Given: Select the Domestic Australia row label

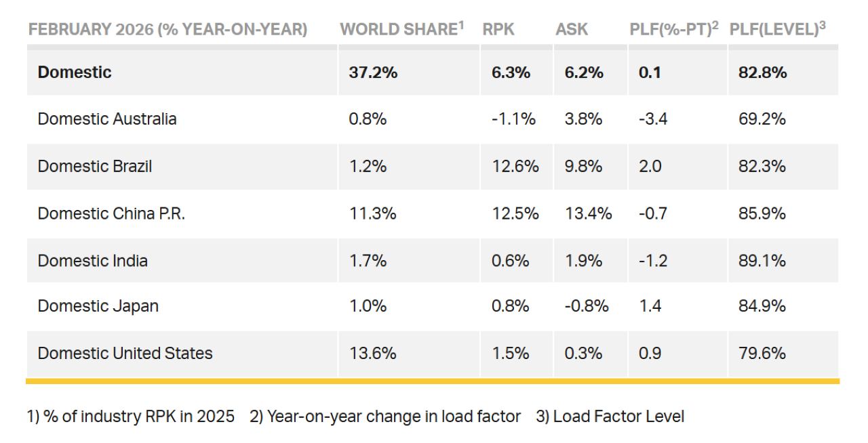Looking at the screenshot, I should [107, 119].
